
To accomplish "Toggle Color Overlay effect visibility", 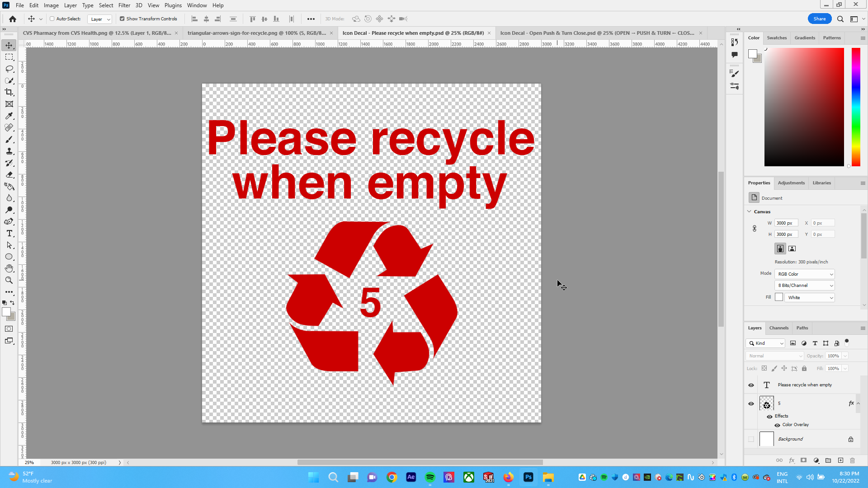I will click(777, 425).
